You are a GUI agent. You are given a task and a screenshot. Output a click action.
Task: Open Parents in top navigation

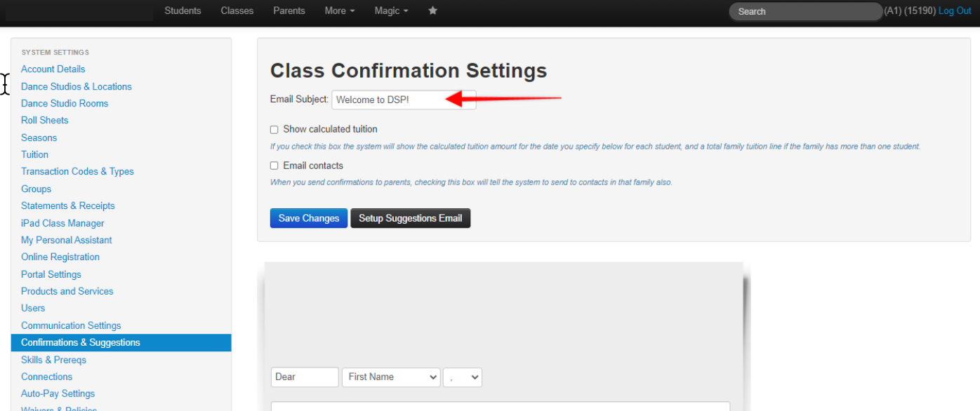(289, 11)
